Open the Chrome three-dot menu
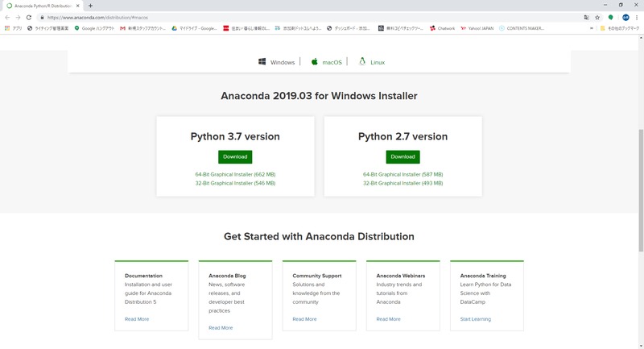The width and height of the screenshot is (644, 349). [x=637, y=17]
